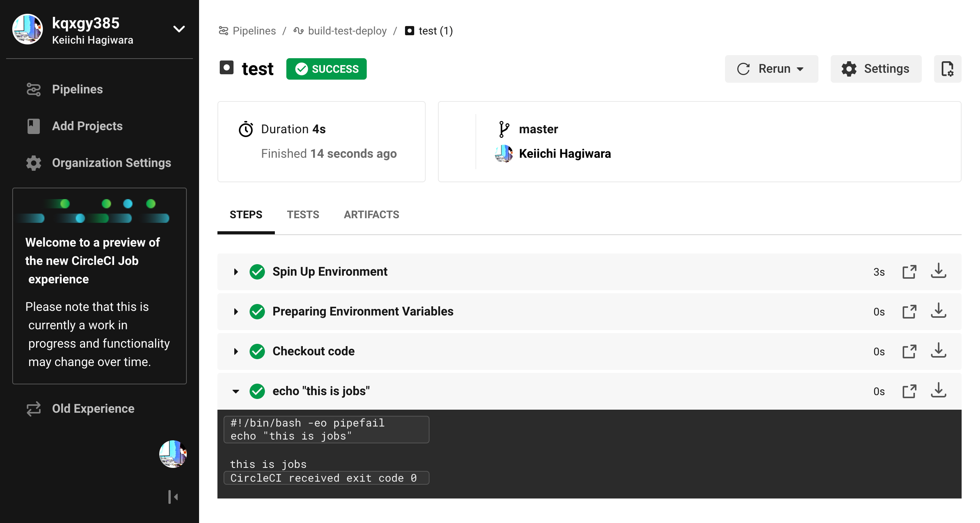Image resolution: width=980 pixels, height=523 pixels.
Task: Open Pipelines from the sidebar
Action: [x=77, y=89]
